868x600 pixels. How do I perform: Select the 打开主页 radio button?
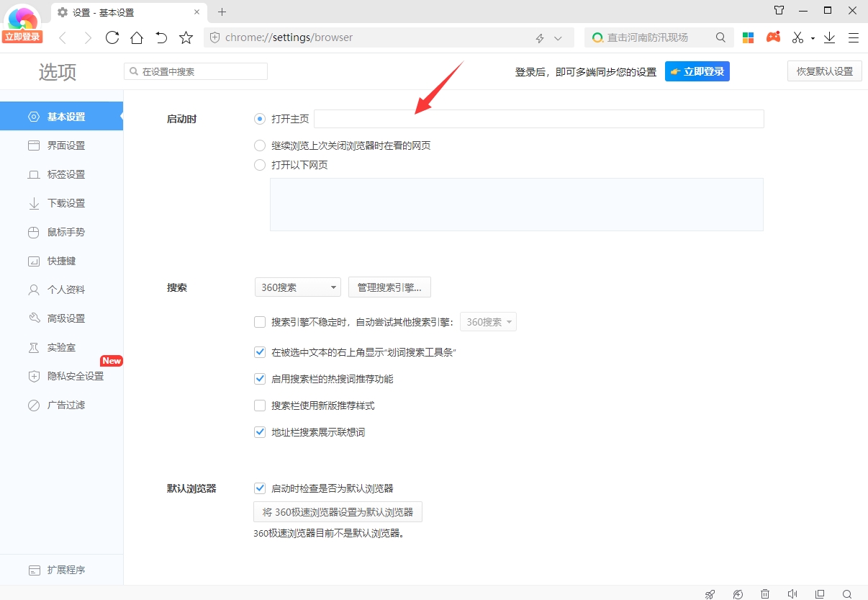click(260, 119)
